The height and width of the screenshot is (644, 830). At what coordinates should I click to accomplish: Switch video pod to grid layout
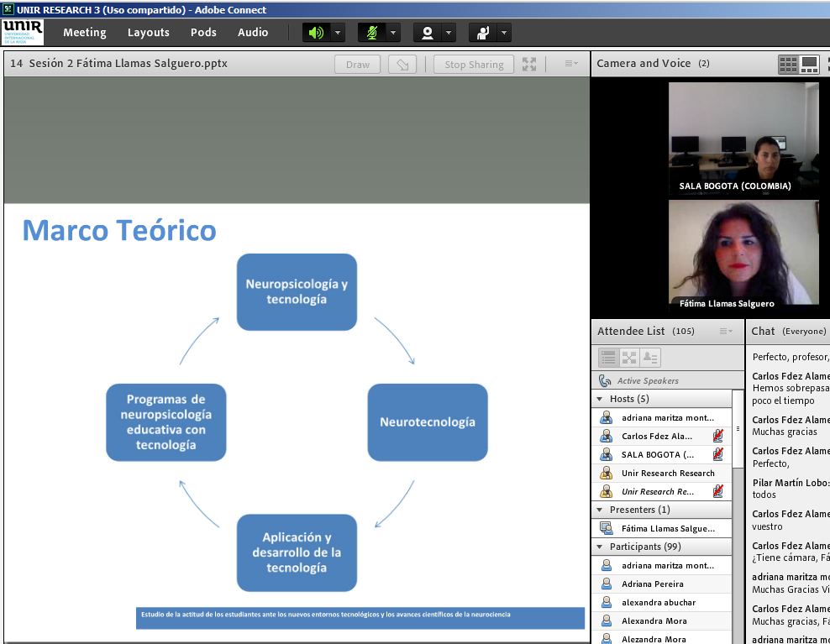pos(788,64)
